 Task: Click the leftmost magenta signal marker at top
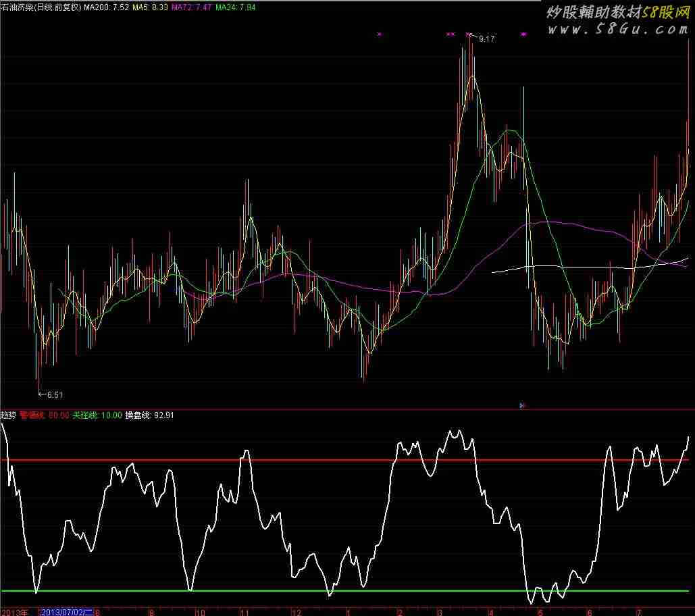tap(379, 34)
